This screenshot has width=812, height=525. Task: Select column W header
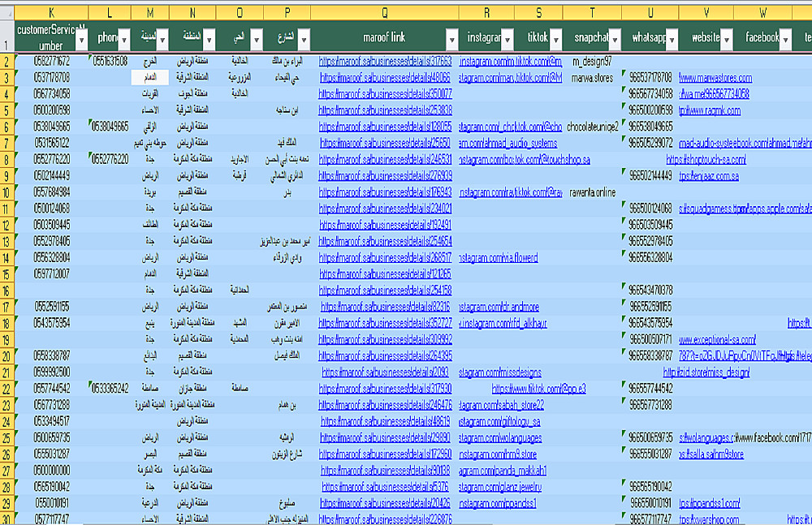coord(762,13)
